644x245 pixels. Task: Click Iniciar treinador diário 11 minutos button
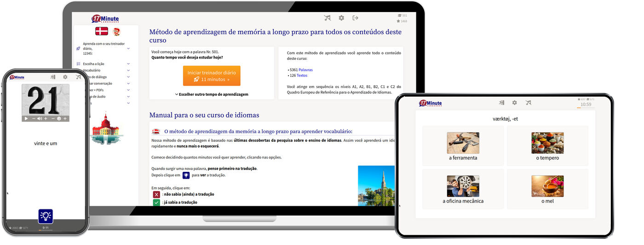212,76
